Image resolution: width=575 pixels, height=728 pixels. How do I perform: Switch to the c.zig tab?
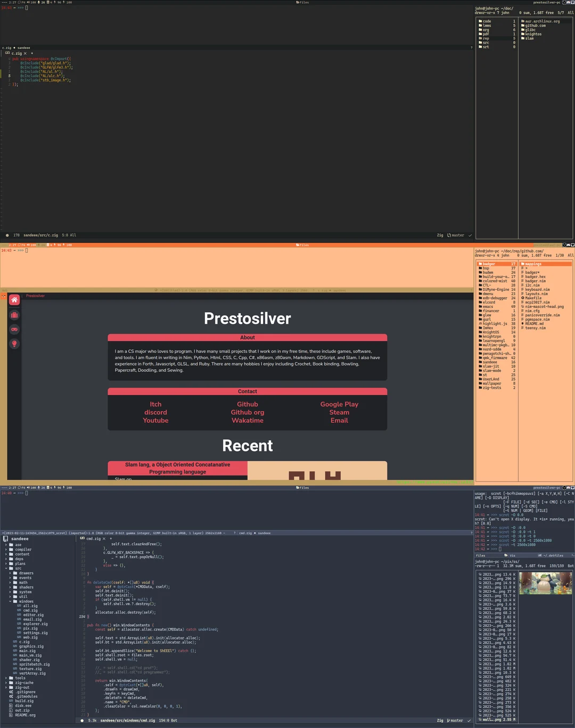click(x=17, y=53)
